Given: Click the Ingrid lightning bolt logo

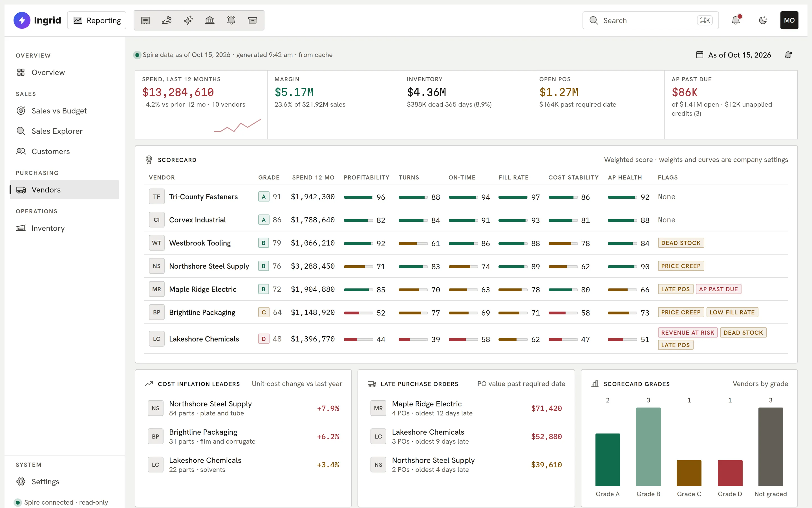Looking at the screenshot, I should pos(22,21).
